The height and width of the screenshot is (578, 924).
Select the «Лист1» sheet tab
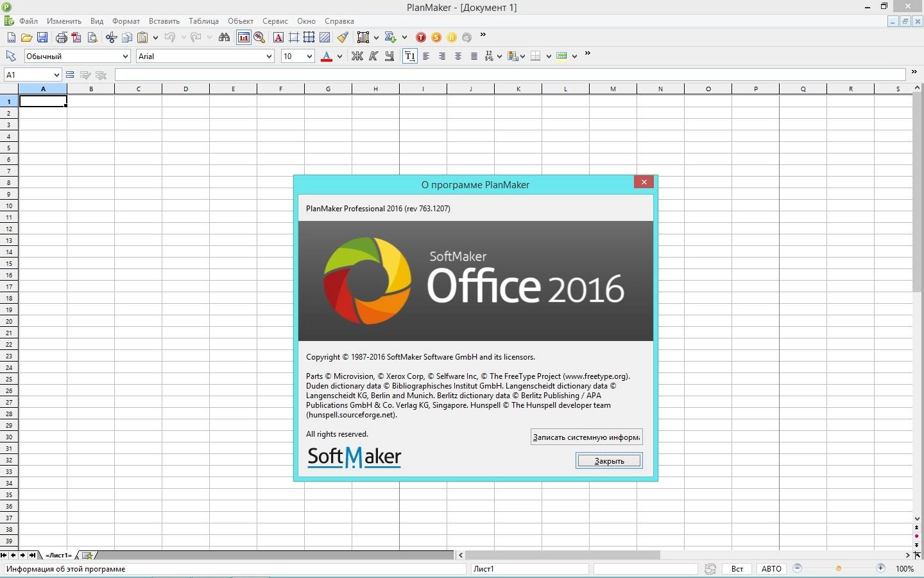point(59,555)
